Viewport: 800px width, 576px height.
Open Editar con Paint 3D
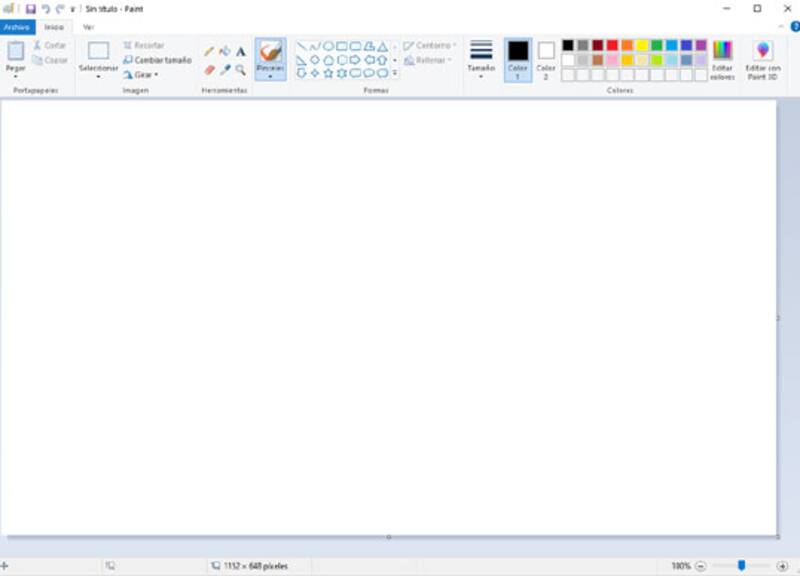763,60
